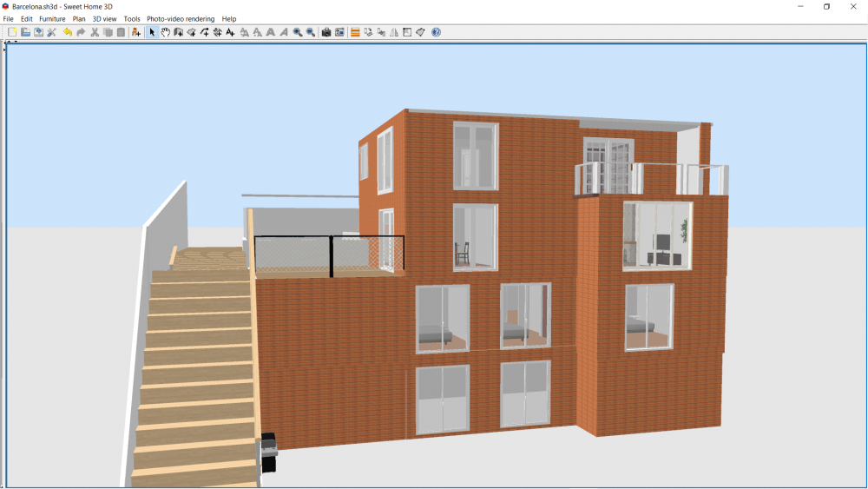The image size is (868, 489).
Task: Open the Plan menu
Action: 79,18
